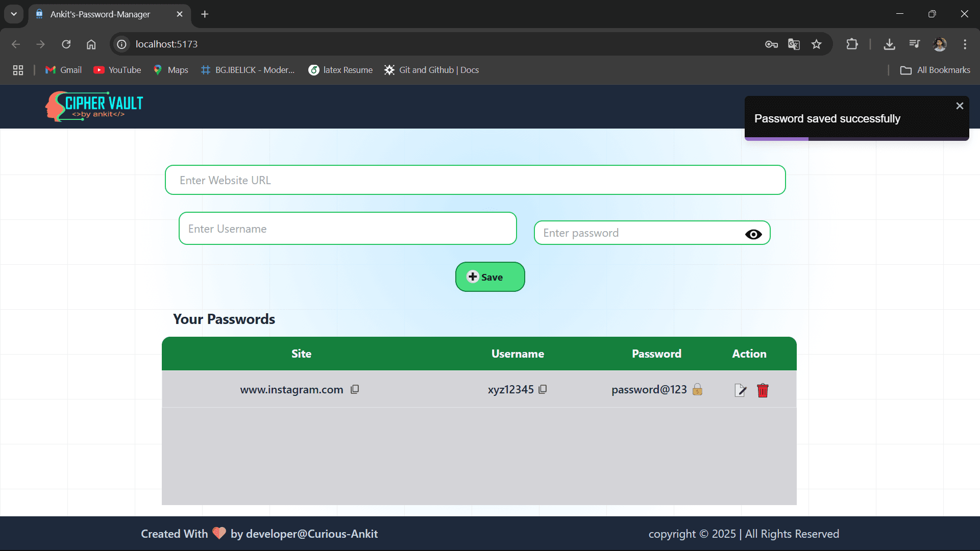This screenshot has height=551, width=980.
Task: Open the BG.IBELICK bookmark
Action: (x=248, y=70)
